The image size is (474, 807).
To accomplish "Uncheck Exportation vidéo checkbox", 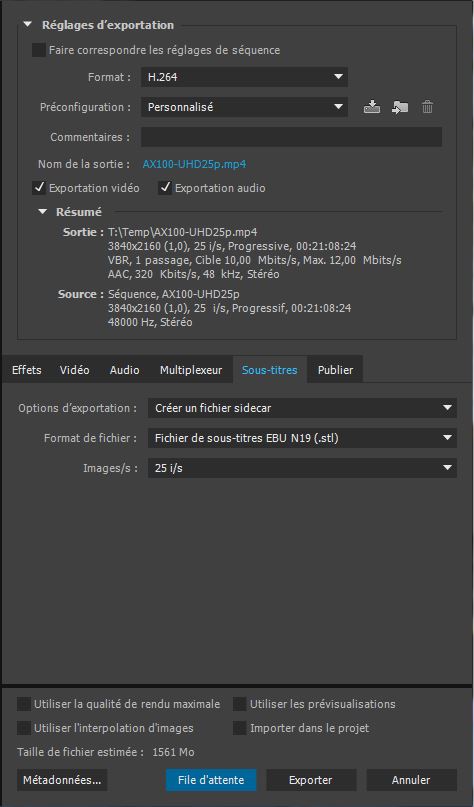I will (39, 188).
